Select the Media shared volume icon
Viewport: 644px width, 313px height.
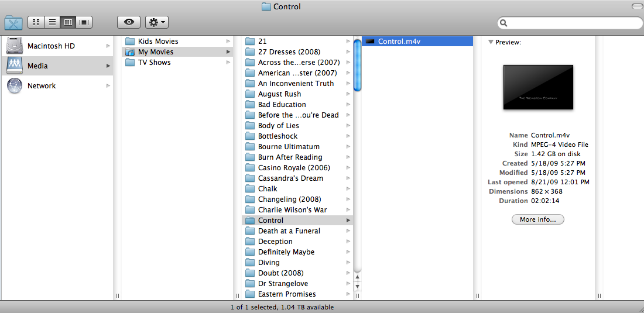click(x=15, y=66)
